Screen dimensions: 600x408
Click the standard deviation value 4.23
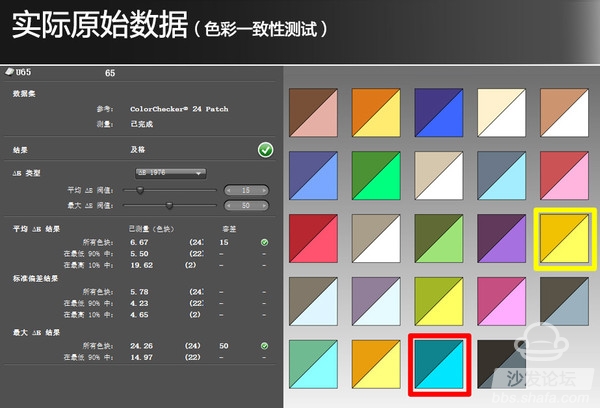coord(139,304)
